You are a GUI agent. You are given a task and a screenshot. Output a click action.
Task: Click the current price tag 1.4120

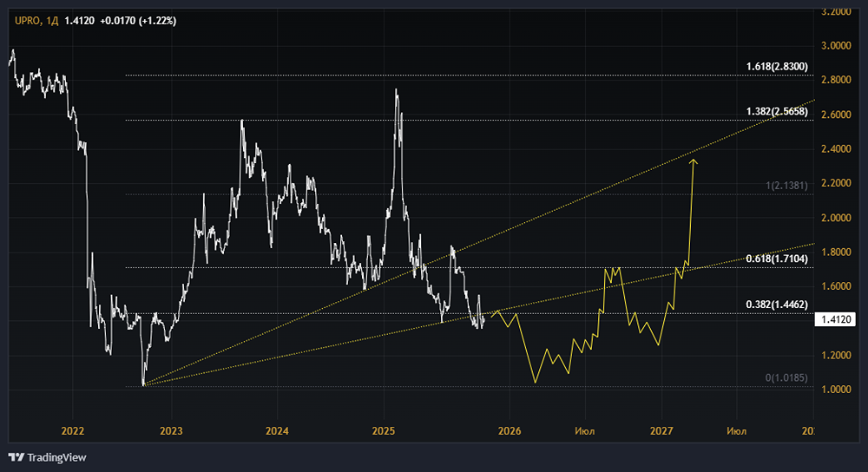835,319
